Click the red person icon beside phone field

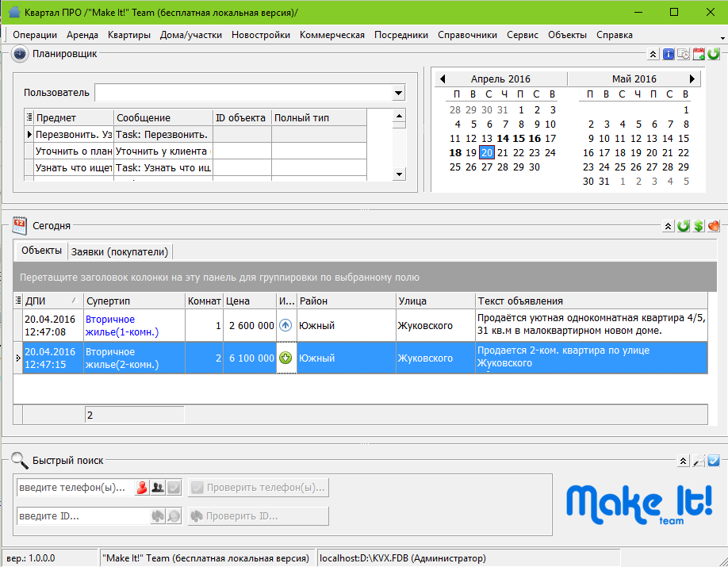[x=142, y=488]
